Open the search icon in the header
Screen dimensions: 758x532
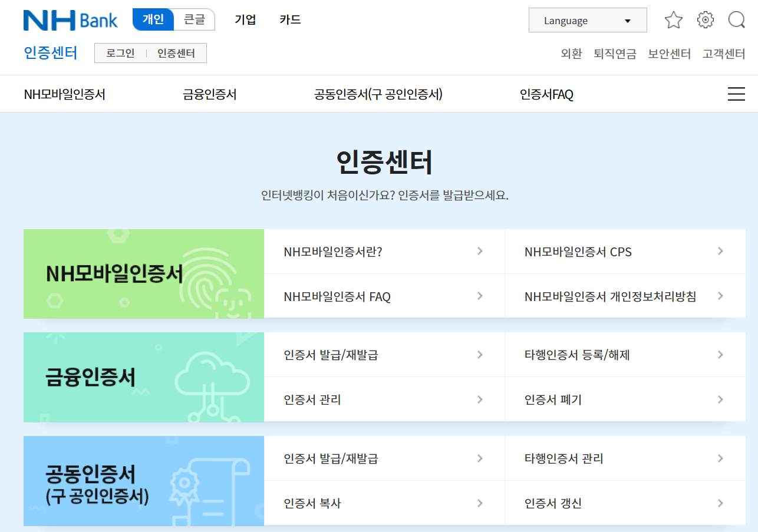(x=736, y=19)
